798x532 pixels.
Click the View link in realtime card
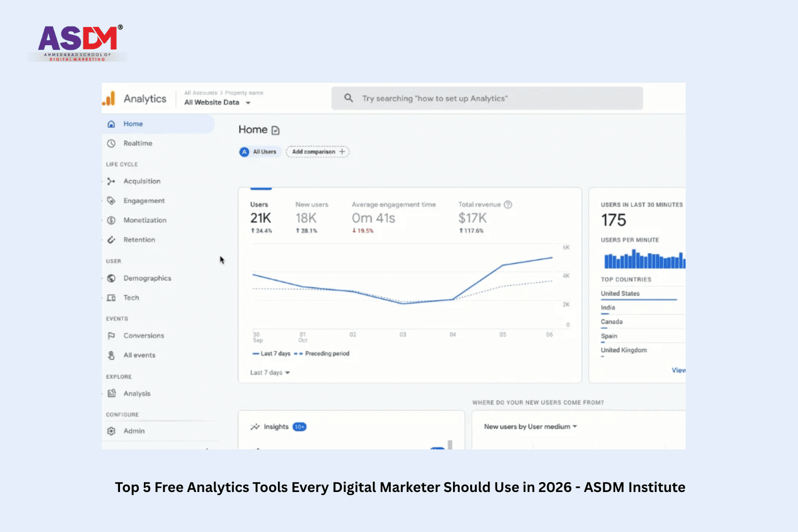point(679,370)
